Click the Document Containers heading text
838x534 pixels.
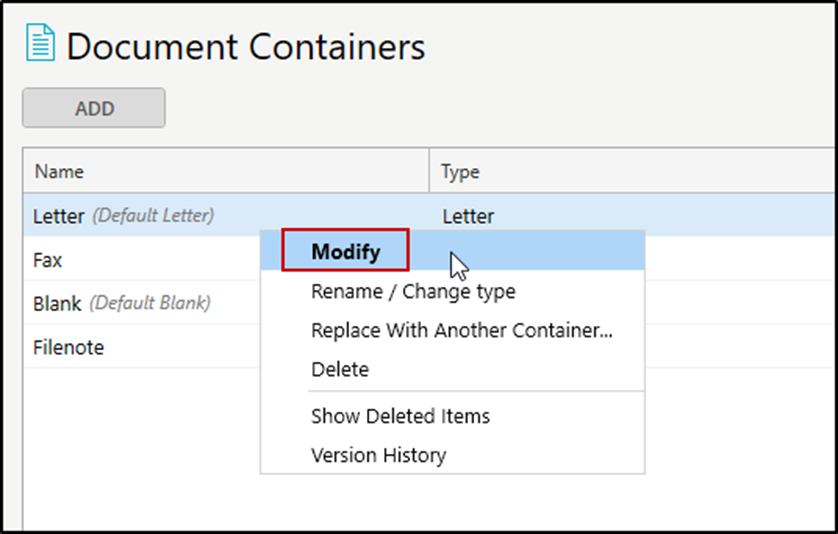point(246,47)
